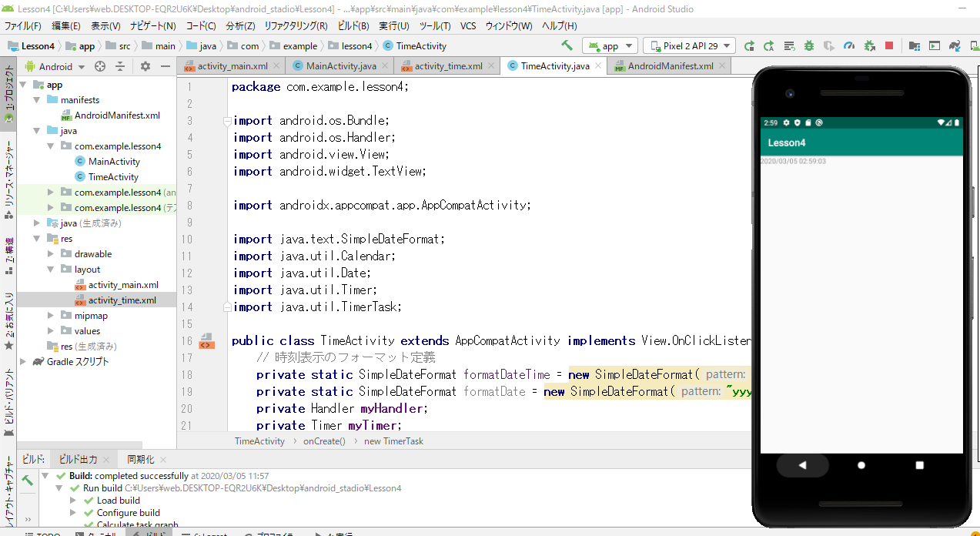Open the Android view dropdown in Project panel
Image resolution: width=980 pixels, height=536 pixels.
[x=55, y=66]
